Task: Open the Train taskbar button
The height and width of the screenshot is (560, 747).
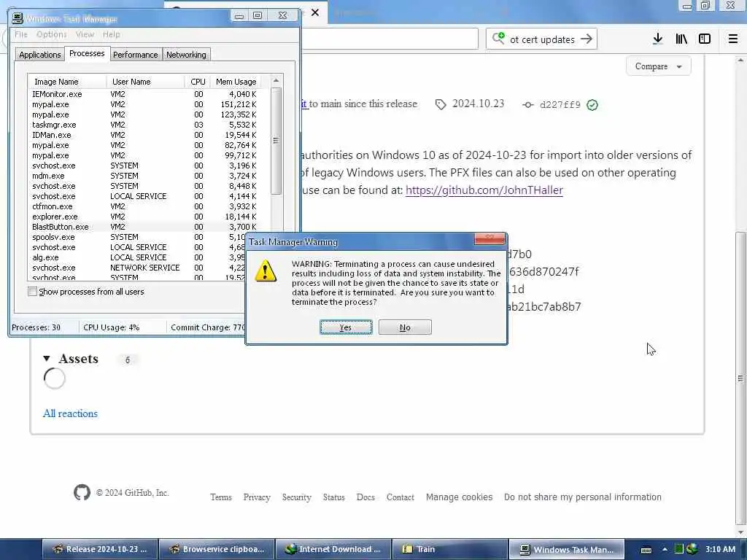Action: [449, 549]
